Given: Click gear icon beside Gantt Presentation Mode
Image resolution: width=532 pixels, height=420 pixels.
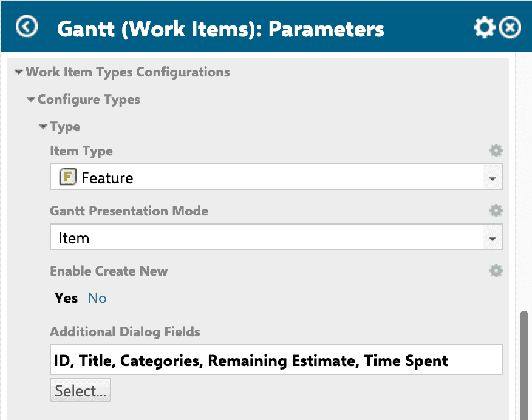Looking at the screenshot, I should 496,211.
